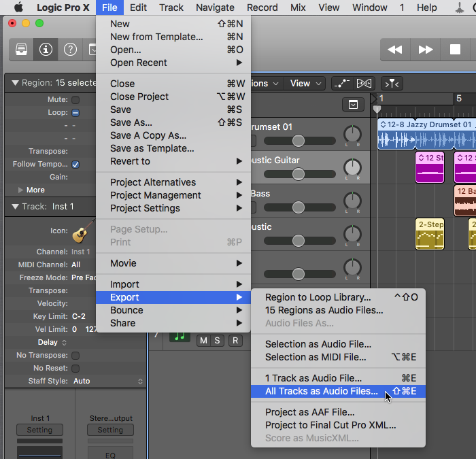
Task: Open Quick Help button
Action: coord(70,50)
